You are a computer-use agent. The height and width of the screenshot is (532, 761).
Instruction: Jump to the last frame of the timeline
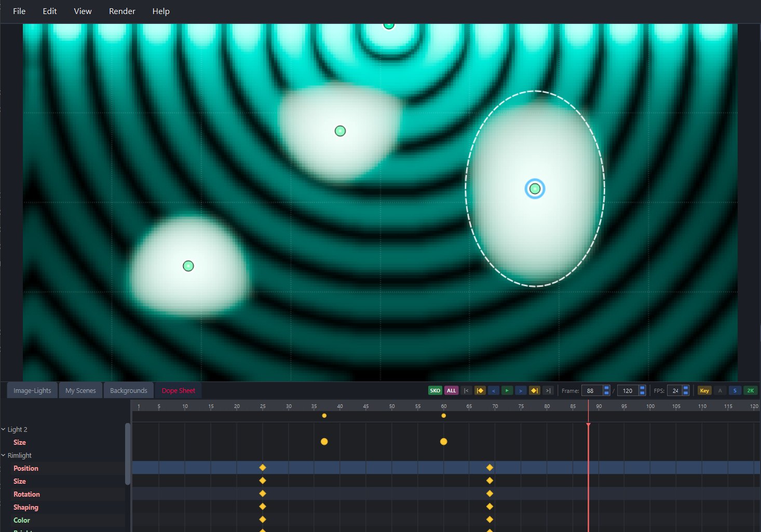tap(548, 390)
